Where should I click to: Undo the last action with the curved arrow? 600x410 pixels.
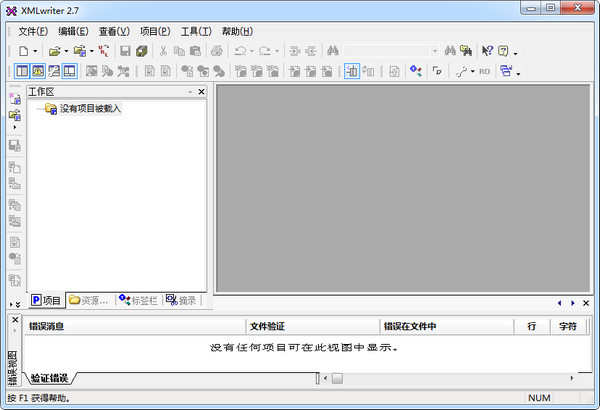pos(241,51)
